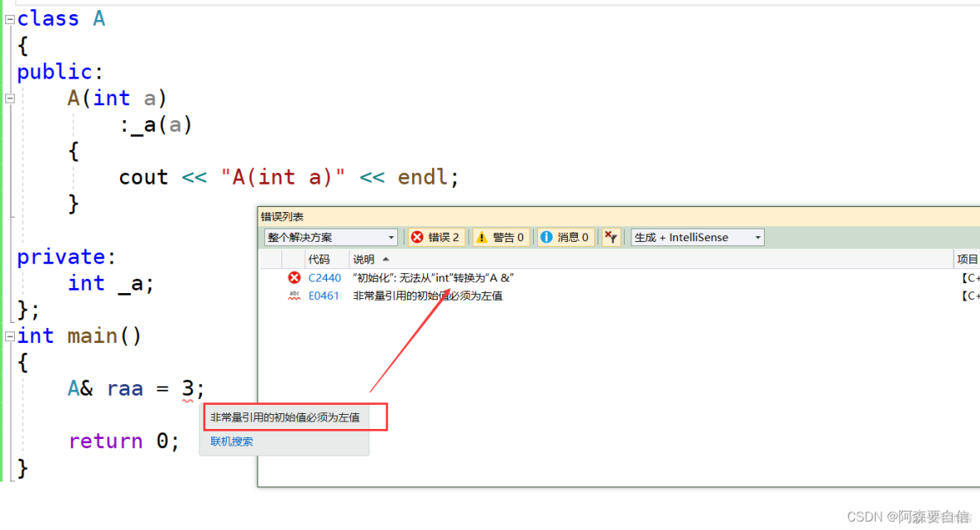Screen dimensions: 980x530
Task: Click the tooltip text 非常量引用的初始值必须为左值
Action: click(x=285, y=417)
